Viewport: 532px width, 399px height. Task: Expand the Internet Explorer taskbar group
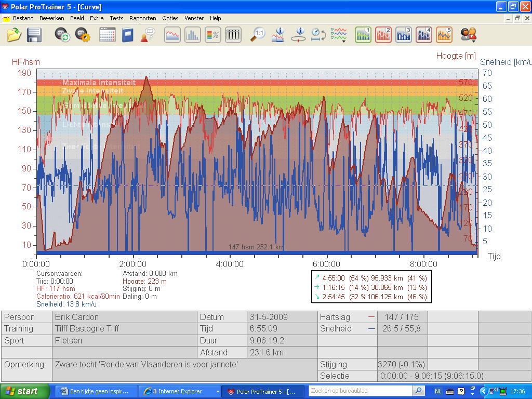218,392
